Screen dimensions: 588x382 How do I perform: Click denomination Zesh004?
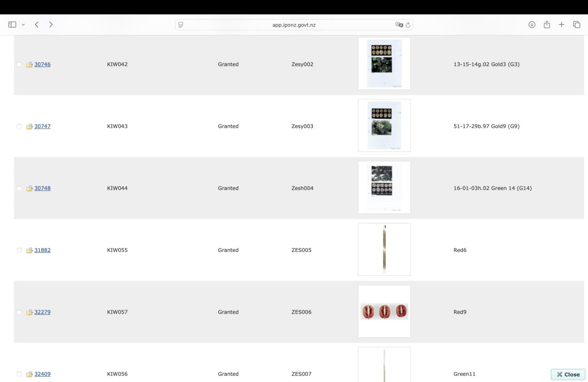(302, 188)
